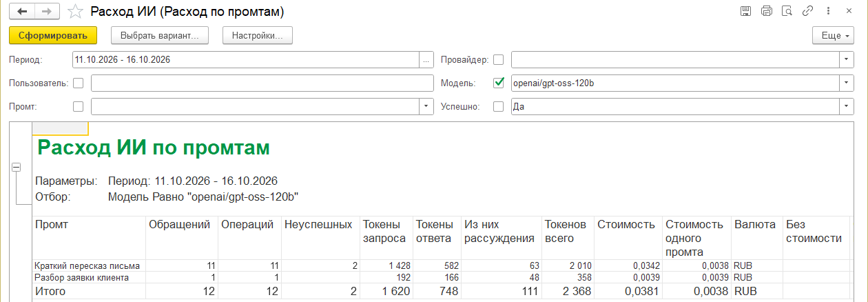Select the Токенов всего column header
868x302 pixels.
[x=568, y=237]
